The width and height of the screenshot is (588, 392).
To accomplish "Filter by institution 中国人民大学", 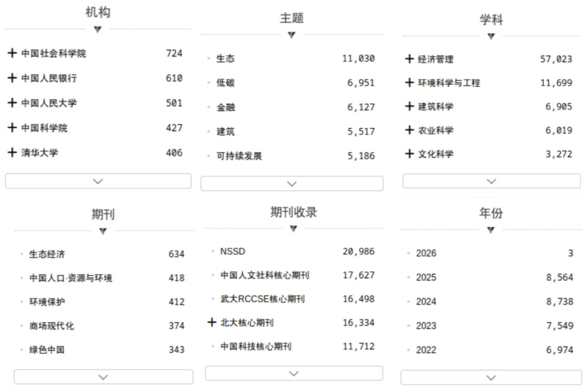I will [x=49, y=103].
